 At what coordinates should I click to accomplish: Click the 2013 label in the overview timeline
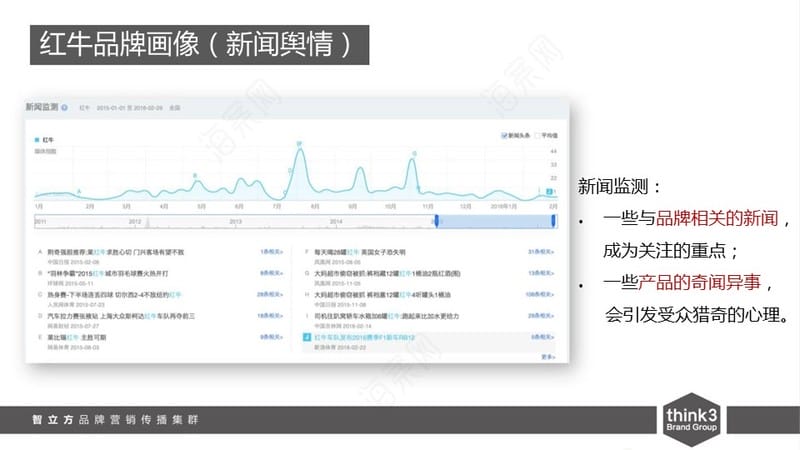click(x=235, y=221)
